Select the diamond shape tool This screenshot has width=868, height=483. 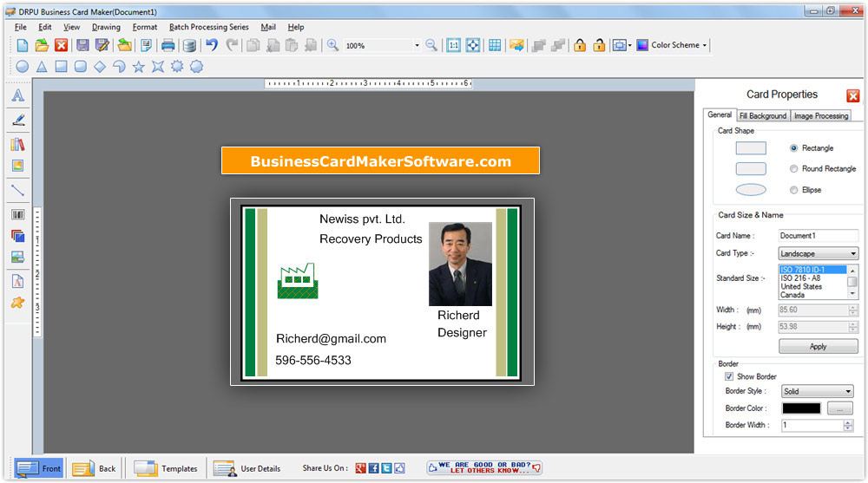100,67
